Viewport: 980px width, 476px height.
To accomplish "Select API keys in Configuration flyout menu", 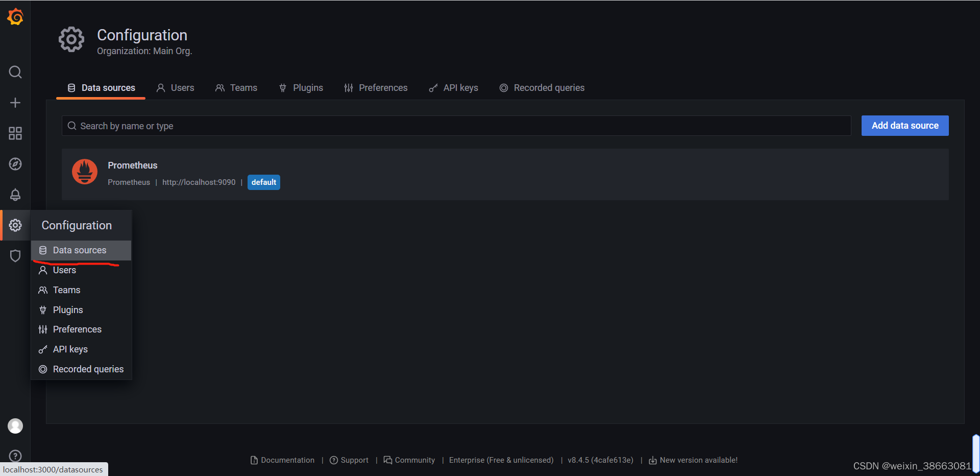I will (x=81, y=349).
